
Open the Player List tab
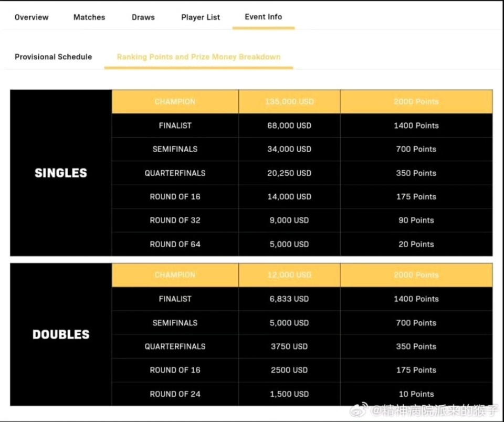201,17
